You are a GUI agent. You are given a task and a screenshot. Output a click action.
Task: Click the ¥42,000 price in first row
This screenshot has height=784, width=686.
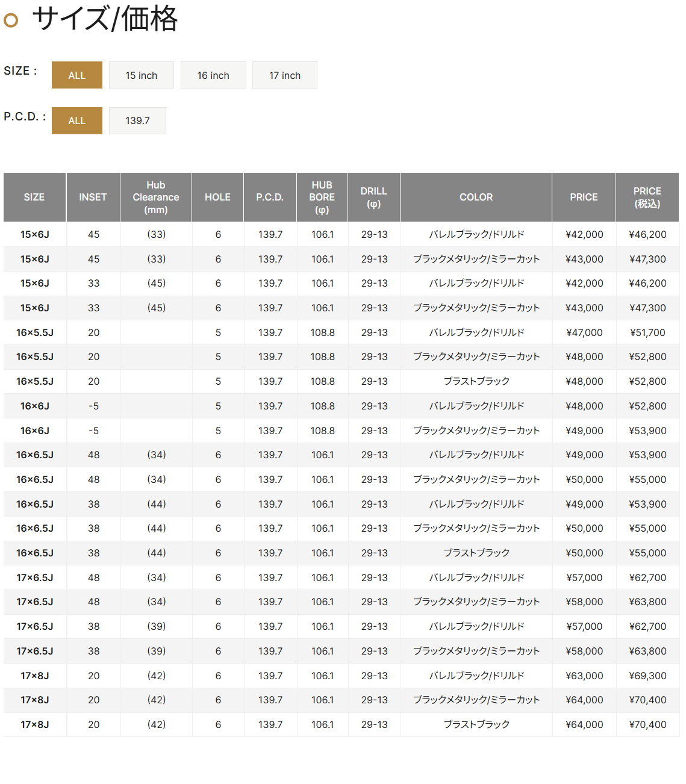pyautogui.click(x=584, y=234)
